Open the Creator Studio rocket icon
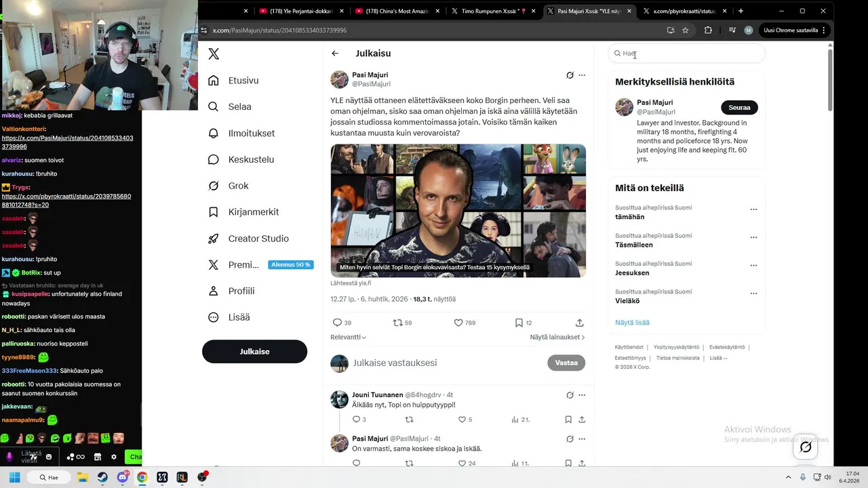868x488 pixels. (214, 239)
